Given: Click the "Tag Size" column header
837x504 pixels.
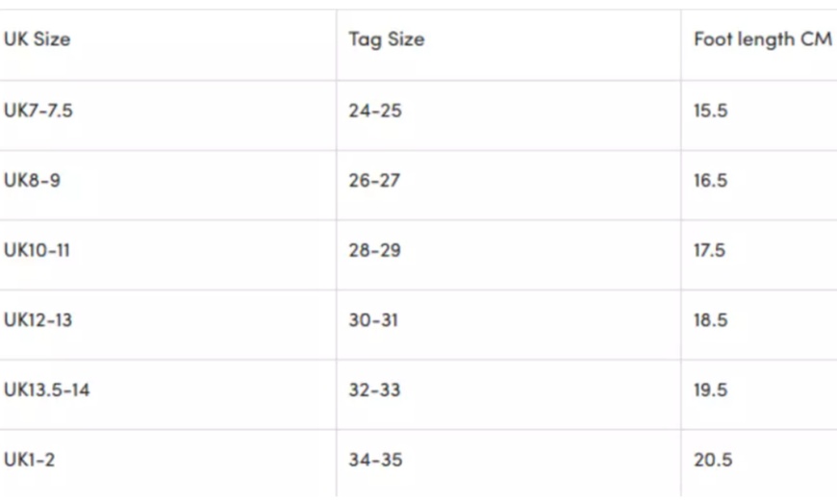Looking at the screenshot, I should 386,40.
